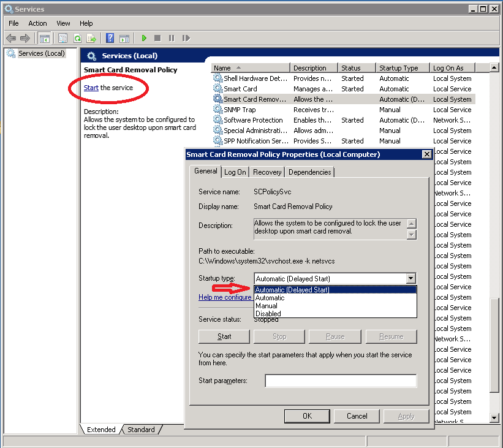Switch to the Log On tab
This screenshot has width=503, height=448.
coord(235,172)
